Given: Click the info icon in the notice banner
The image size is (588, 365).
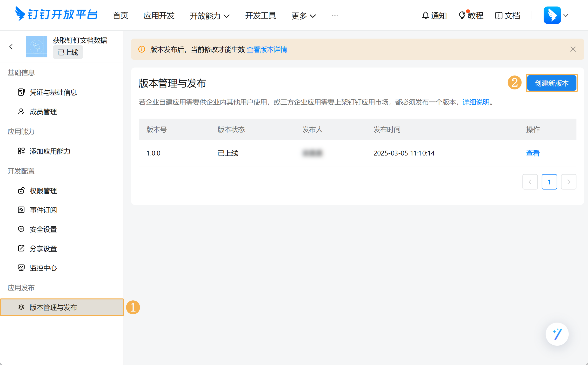Looking at the screenshot, I should (x=142, y=49).
